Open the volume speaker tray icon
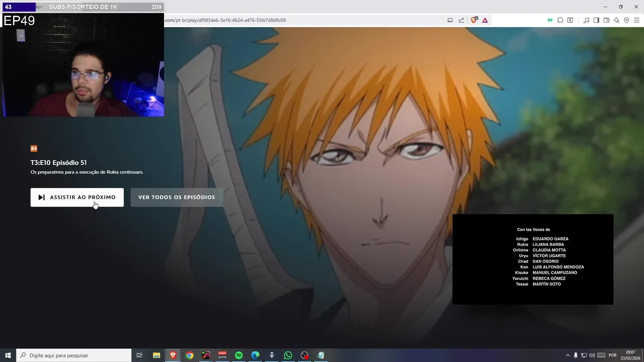The image size is (644, 362). coord(592,355)
